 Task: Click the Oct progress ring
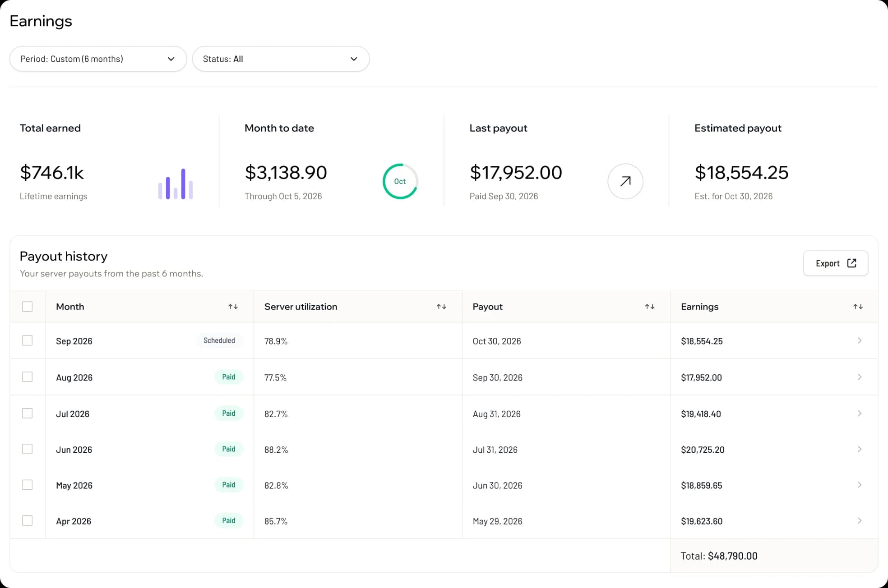(x=400, y=181)
